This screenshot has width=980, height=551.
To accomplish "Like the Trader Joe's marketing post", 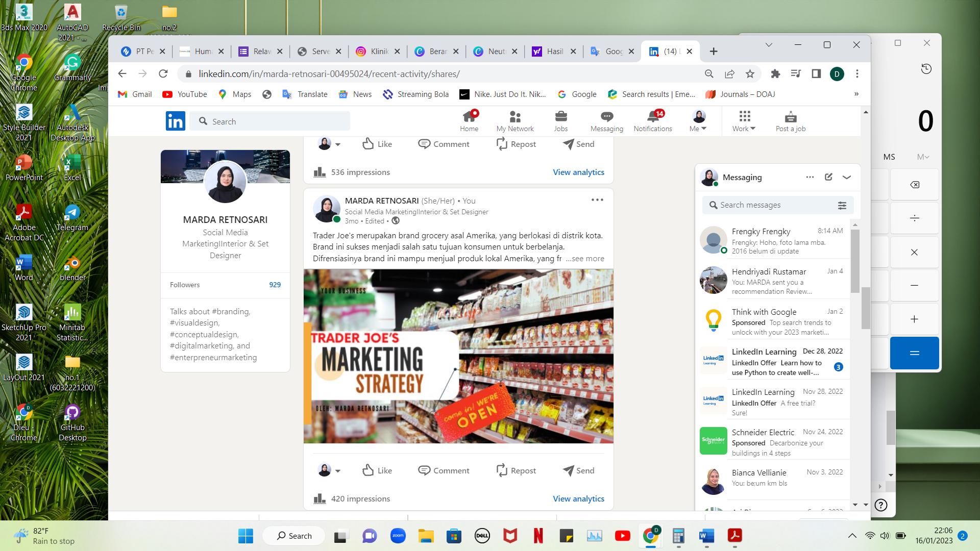I will click(377, 470).
